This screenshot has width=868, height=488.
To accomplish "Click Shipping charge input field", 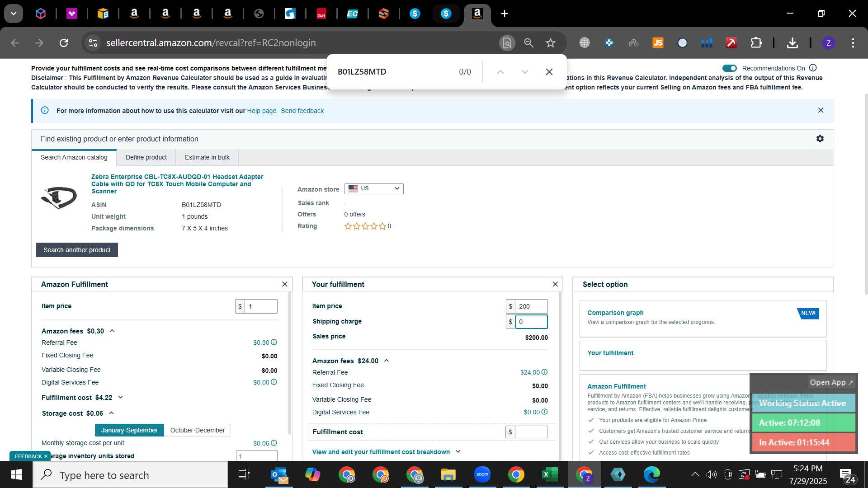I will (x=531, y=322).
